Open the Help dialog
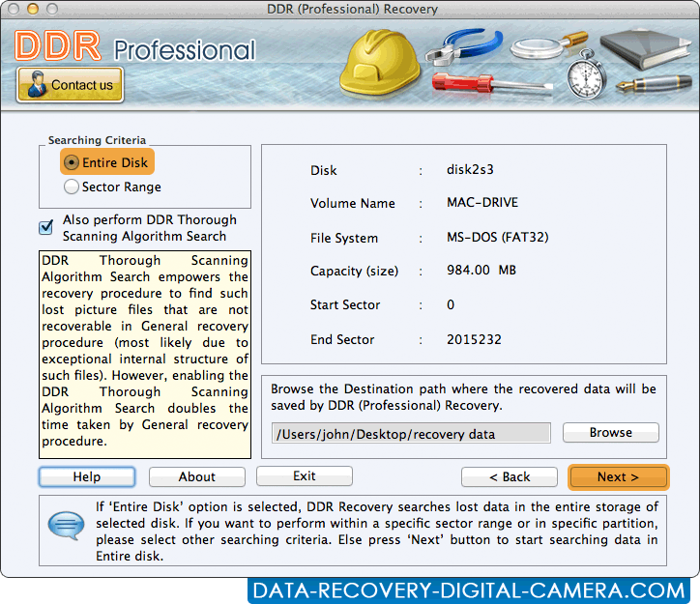Screen dimensions: 700x604 87,476
